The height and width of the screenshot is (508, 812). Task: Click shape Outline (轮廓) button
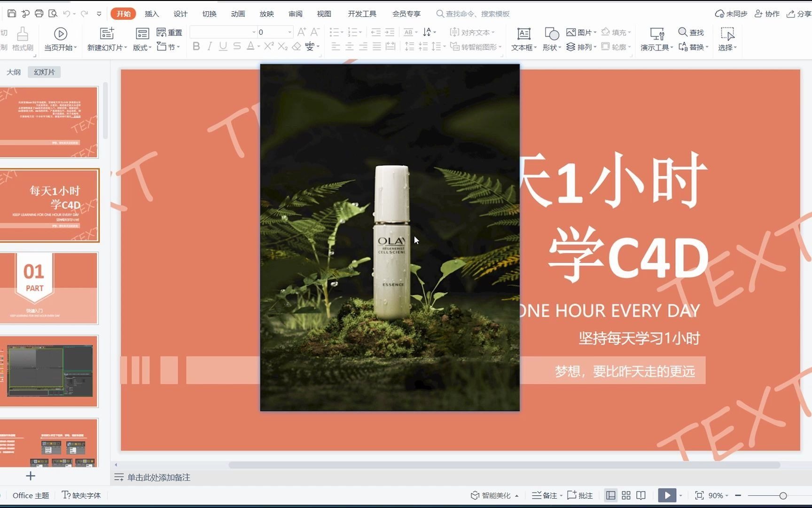pyautogui.click(x=616, y=47)
